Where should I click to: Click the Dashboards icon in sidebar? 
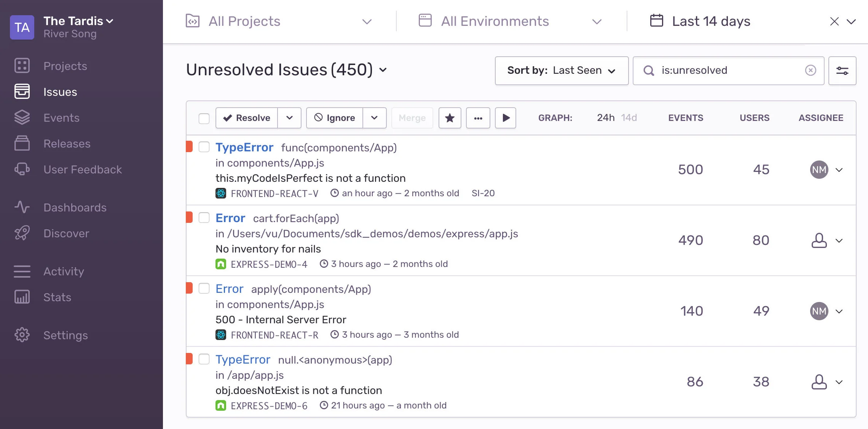22,207
